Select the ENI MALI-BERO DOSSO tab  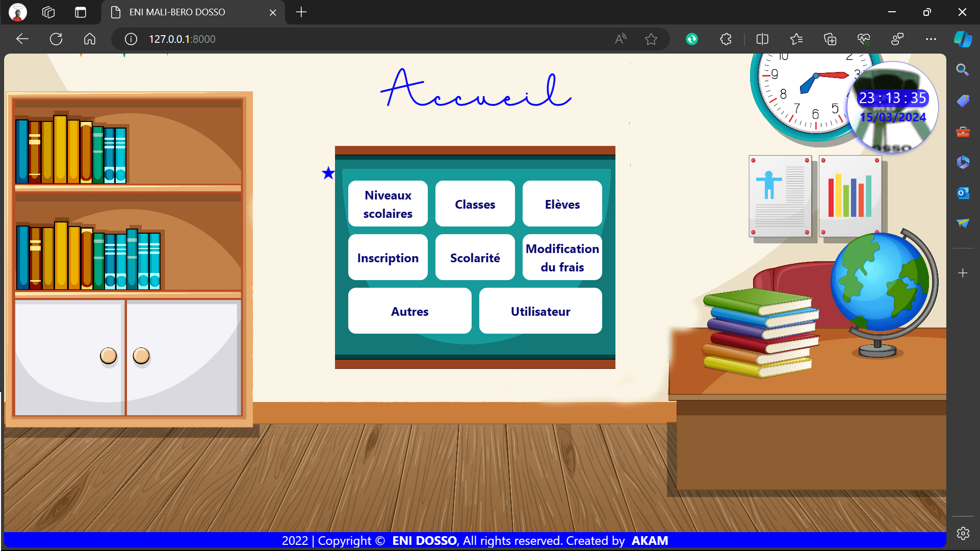click(x=193, y=12)
